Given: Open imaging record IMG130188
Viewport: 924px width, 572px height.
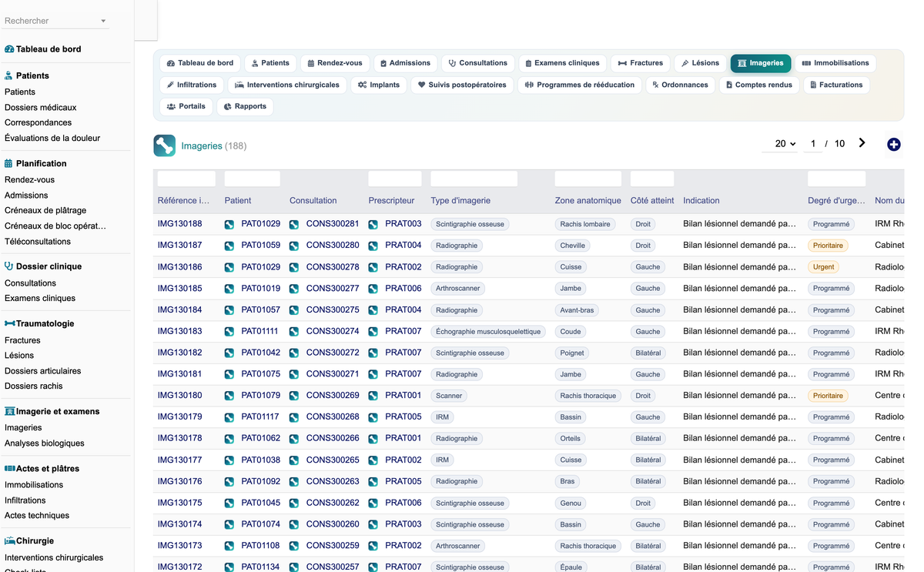Looking at the screenshot, I should coord(179,224).
